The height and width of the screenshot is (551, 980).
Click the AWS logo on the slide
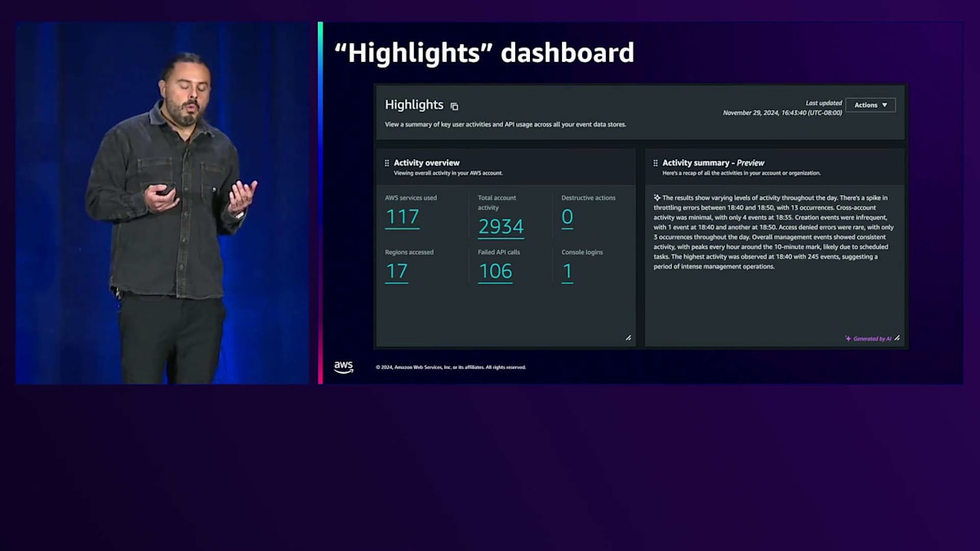tap(344, 367)
